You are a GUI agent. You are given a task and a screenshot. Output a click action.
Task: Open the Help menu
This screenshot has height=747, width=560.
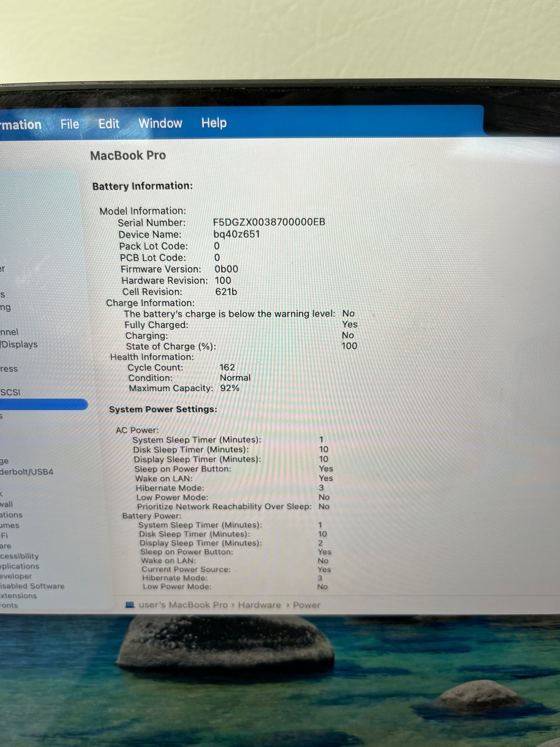click(x=214, y=123)
